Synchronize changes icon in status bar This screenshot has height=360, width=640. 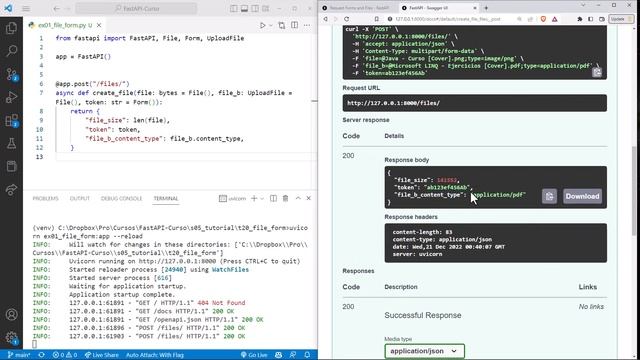coord(41,355)
